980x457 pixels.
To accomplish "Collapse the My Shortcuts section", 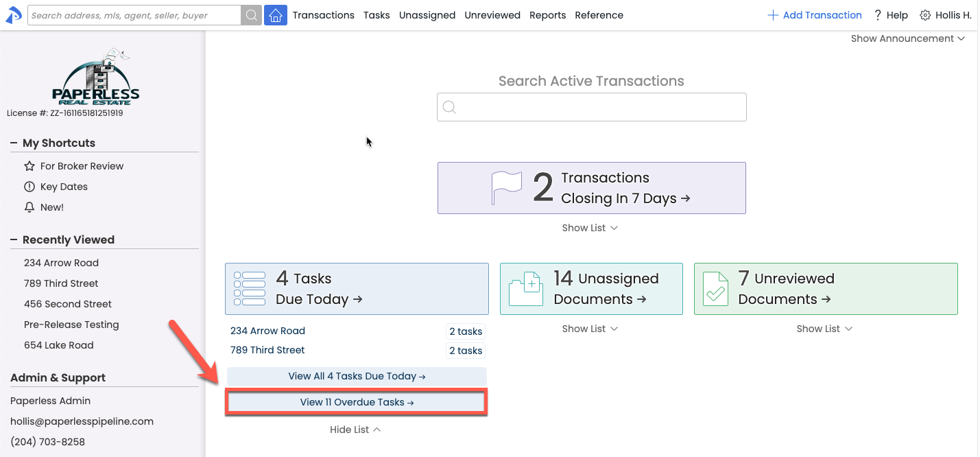I will click(x=14, y=143).
